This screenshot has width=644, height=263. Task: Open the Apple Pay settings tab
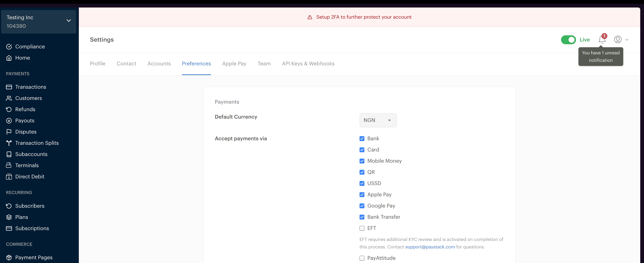coord(234,64)
